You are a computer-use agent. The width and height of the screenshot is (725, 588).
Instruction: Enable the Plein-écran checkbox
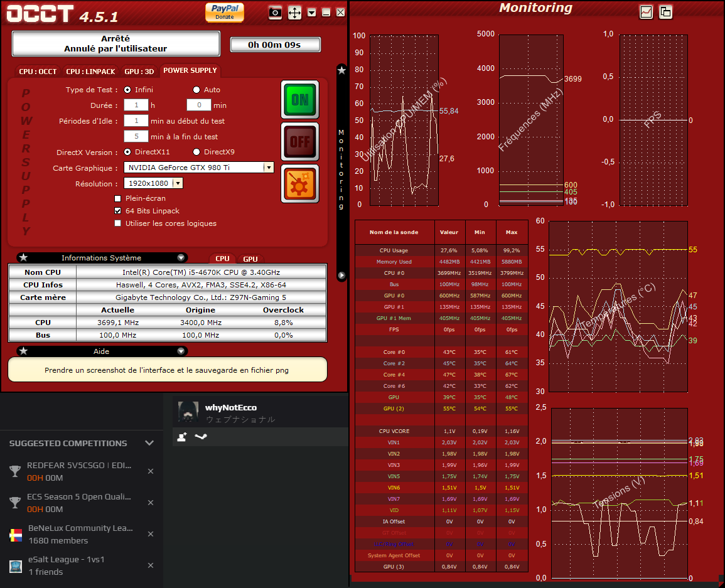click(118, 198)
